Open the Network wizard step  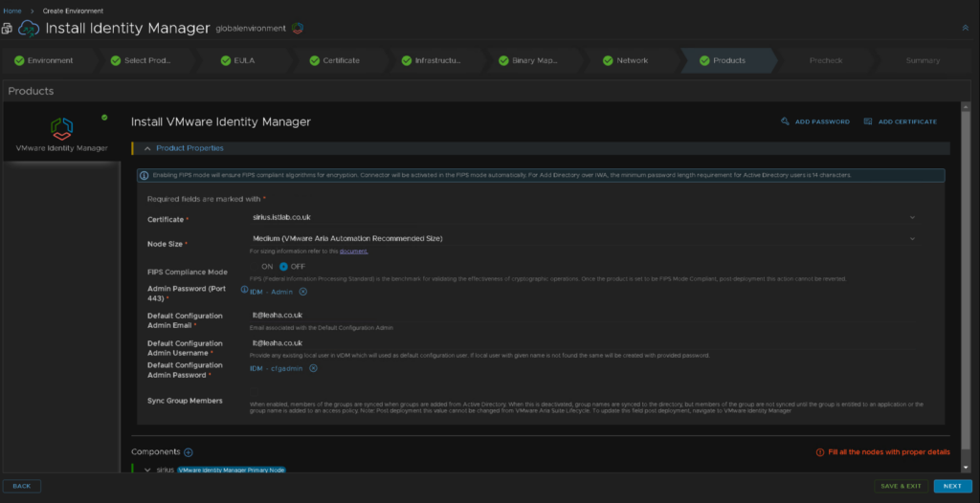click(632, 60)
